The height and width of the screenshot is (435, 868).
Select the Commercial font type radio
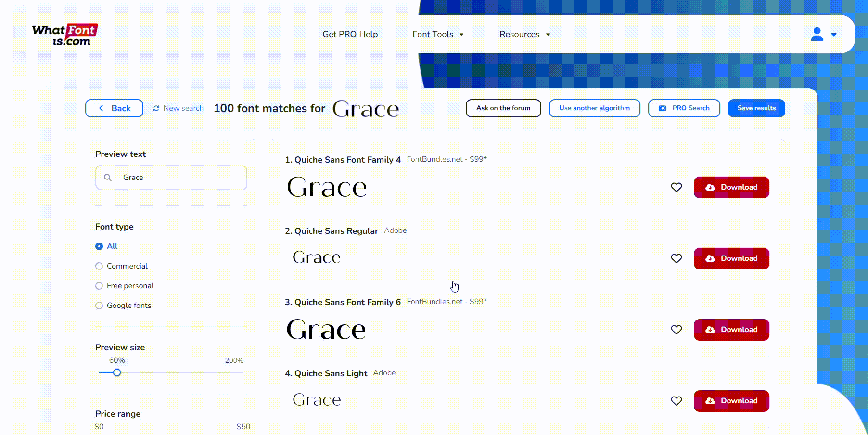click(99, 266)
